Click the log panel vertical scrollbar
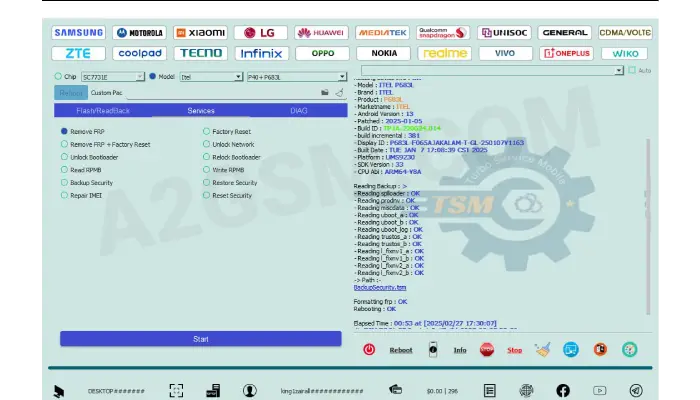The image size is (700, 400). point(648,227)
